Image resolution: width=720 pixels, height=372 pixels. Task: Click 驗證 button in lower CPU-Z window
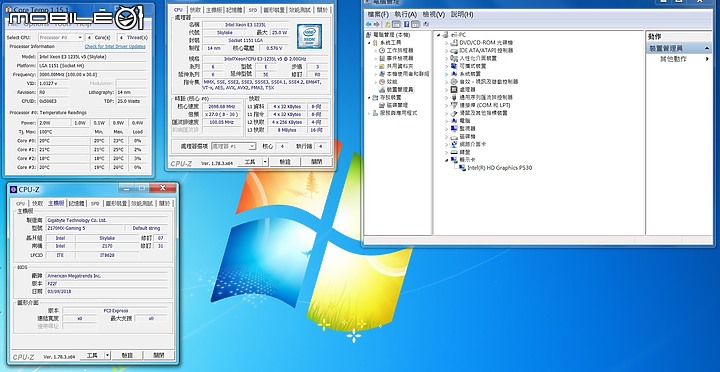(127, 355)
